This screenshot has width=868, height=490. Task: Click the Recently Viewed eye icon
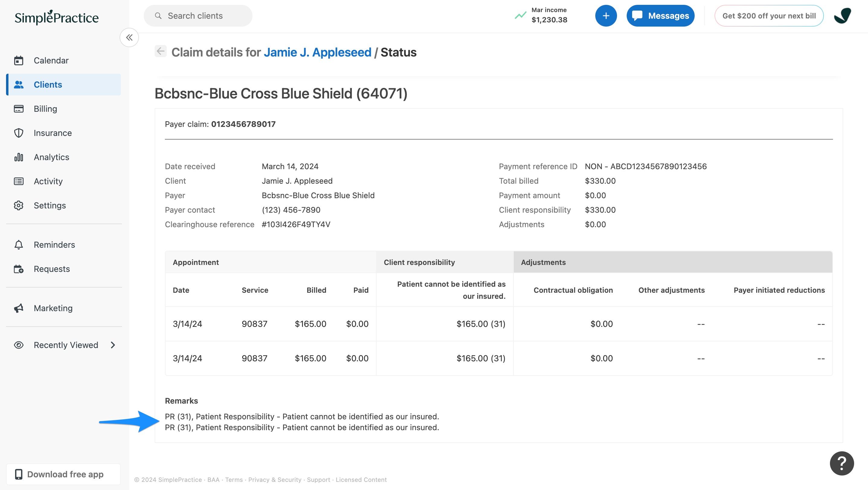click(x=18, y=345)
